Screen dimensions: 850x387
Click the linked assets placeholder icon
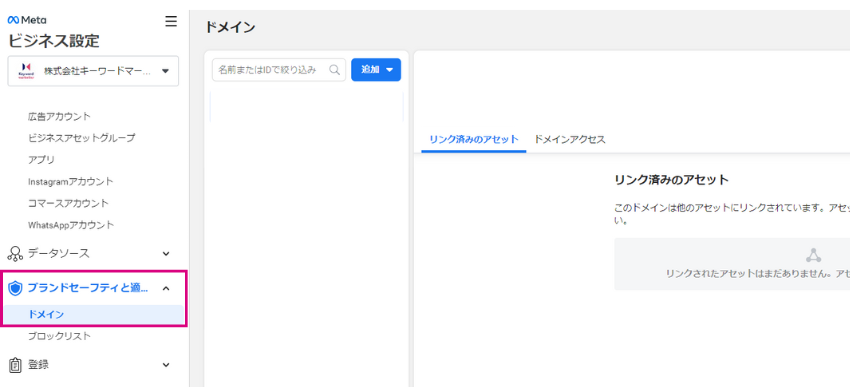[x=813, y=255]
